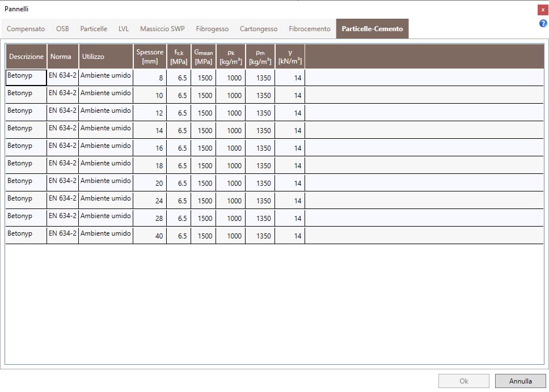Viewport: 549px width, 392px height.
Task: Select 6.5 fv,k cell in 40 mm row
Action: point(179,235)
